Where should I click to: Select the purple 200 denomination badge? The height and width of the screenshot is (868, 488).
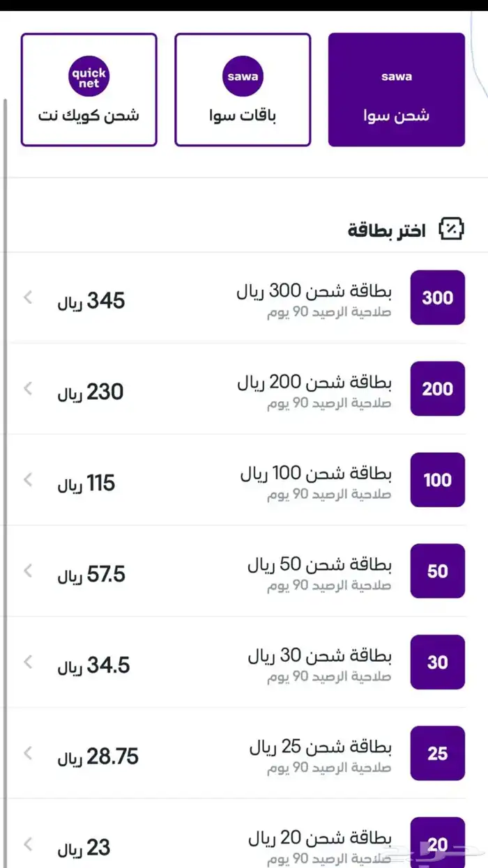[x=437, y=389]
